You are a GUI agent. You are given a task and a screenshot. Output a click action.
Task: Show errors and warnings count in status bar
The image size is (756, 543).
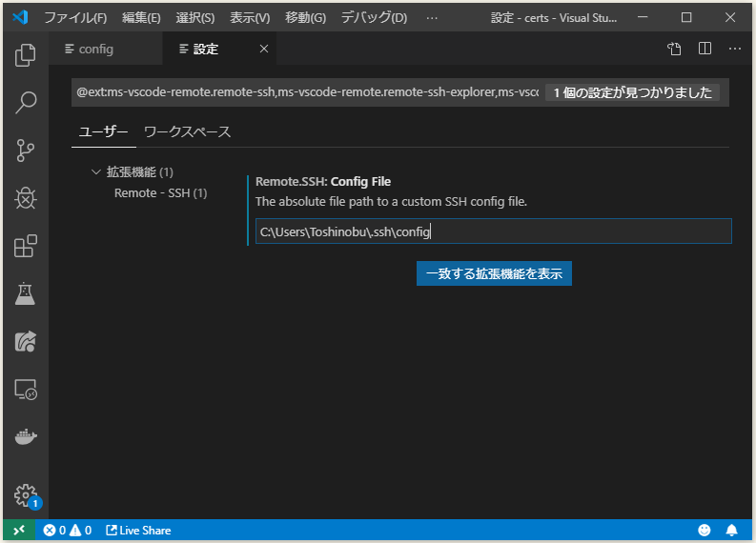pyautogui.click(x=68, y=531)
